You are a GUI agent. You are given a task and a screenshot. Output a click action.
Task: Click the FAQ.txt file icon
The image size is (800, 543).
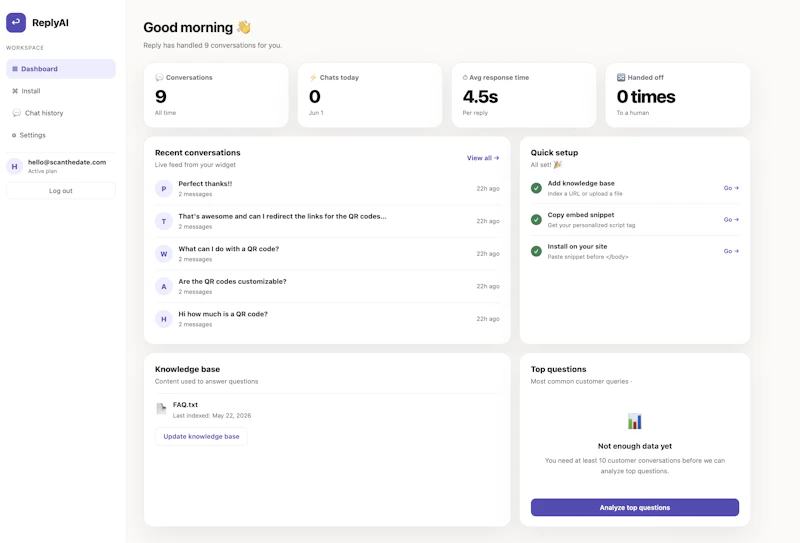pyautogui.click(x=161, y=408)
